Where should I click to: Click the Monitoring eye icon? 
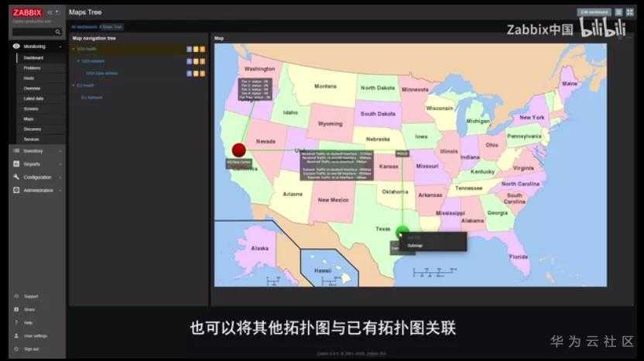pos(16,46)
